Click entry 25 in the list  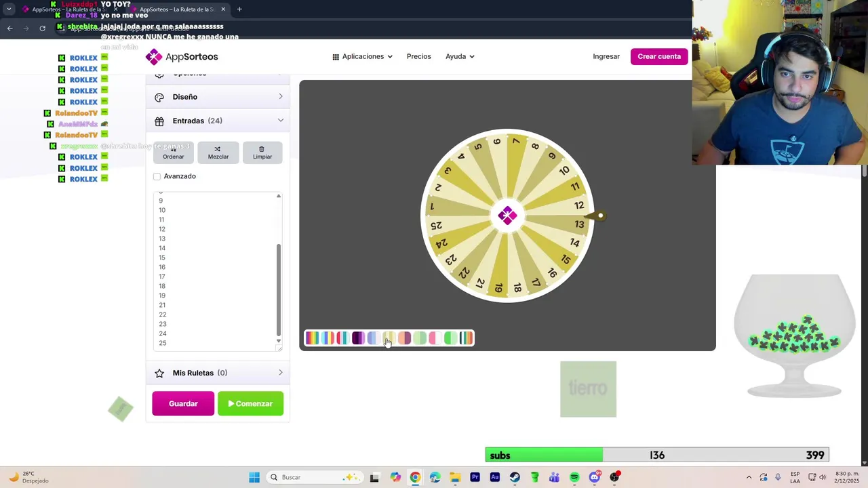pyautogui.click(x=163, y=343)
